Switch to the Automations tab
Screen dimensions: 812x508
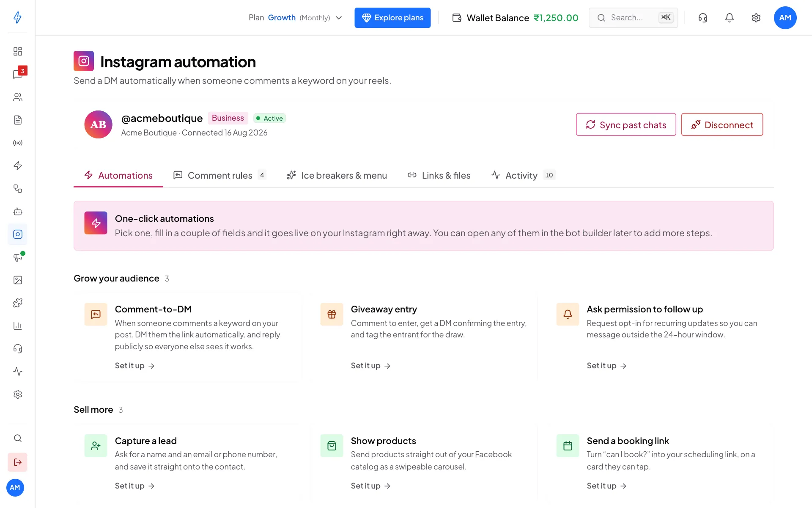pyautogui.click(x=118, y=175)
